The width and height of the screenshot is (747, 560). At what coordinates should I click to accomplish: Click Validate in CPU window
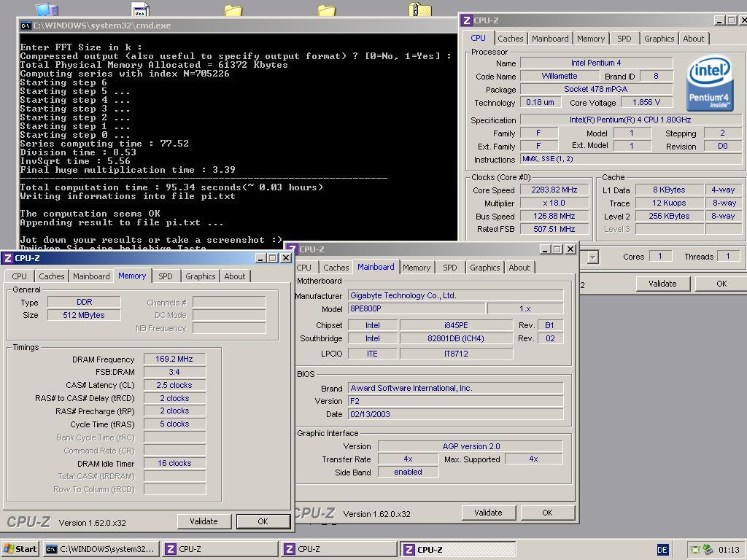point(662,284)
